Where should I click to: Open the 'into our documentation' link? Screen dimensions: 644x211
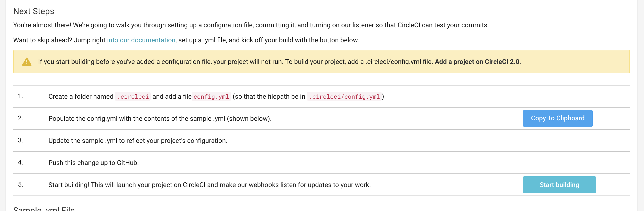(141, 40)
